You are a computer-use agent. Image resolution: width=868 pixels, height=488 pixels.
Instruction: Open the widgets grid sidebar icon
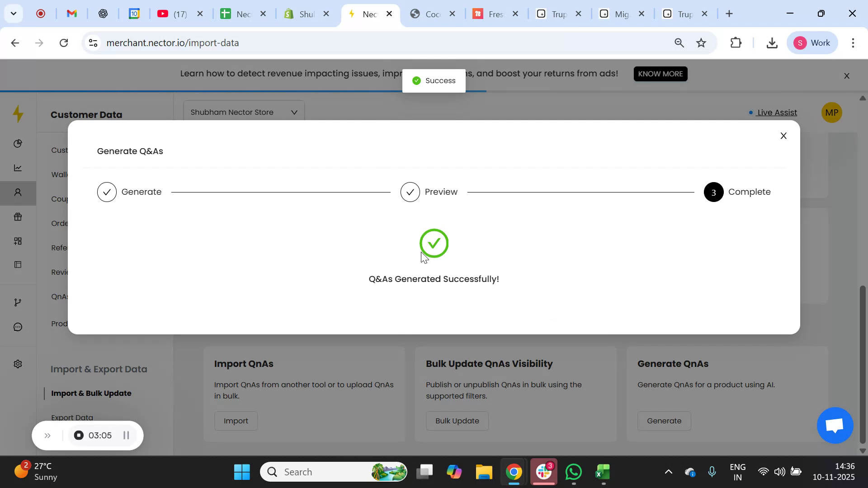point(18,240)
